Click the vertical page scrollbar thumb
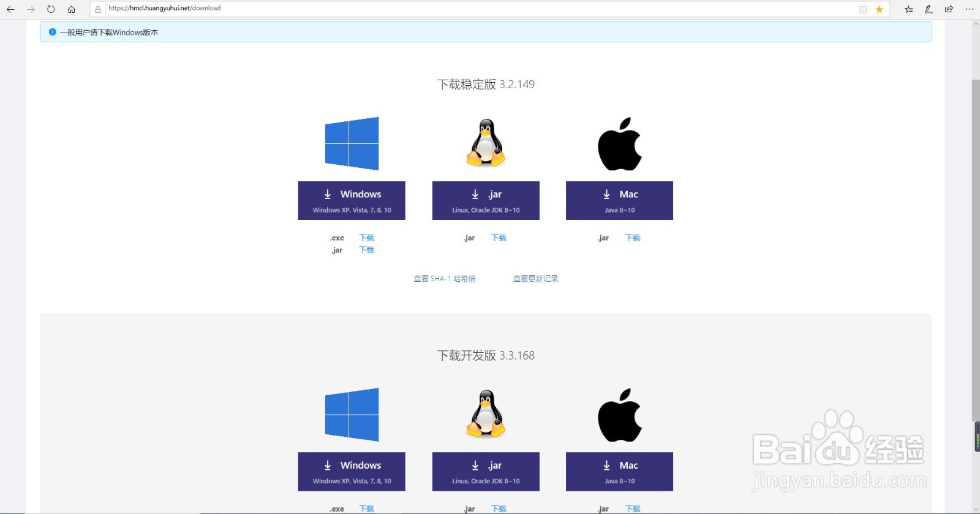The height and width of the screenshot is (514, 980). 976,250
